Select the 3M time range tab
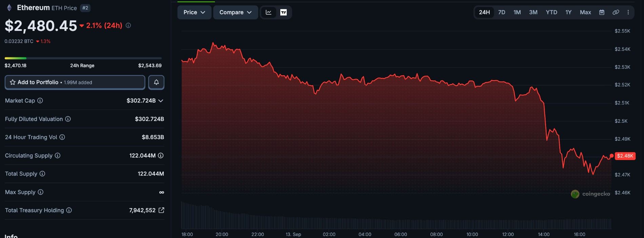This screenshot has height=238, width=644. coord(533,12)
